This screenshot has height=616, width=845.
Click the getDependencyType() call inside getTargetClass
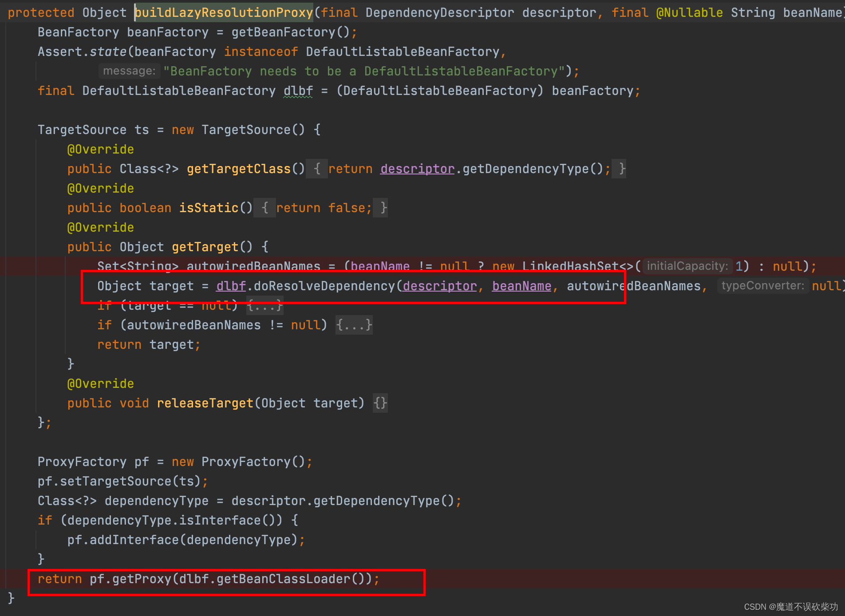pyautogui.click(x=533, y=169)
